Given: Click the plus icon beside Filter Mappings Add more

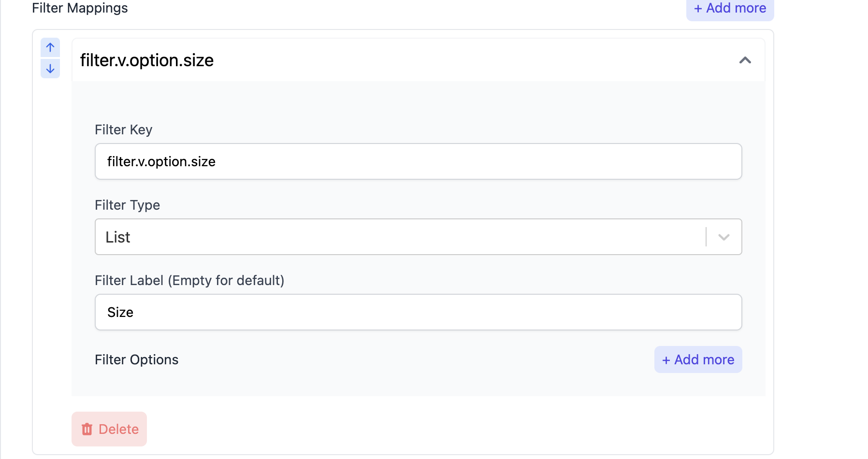Looking at the screenshot, I should click(x=698, y=8).
